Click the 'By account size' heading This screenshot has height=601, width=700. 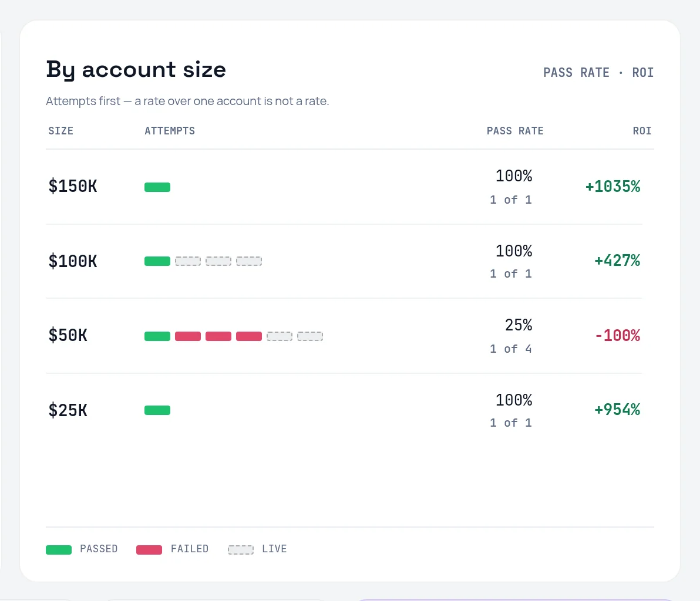click(136, 70)
